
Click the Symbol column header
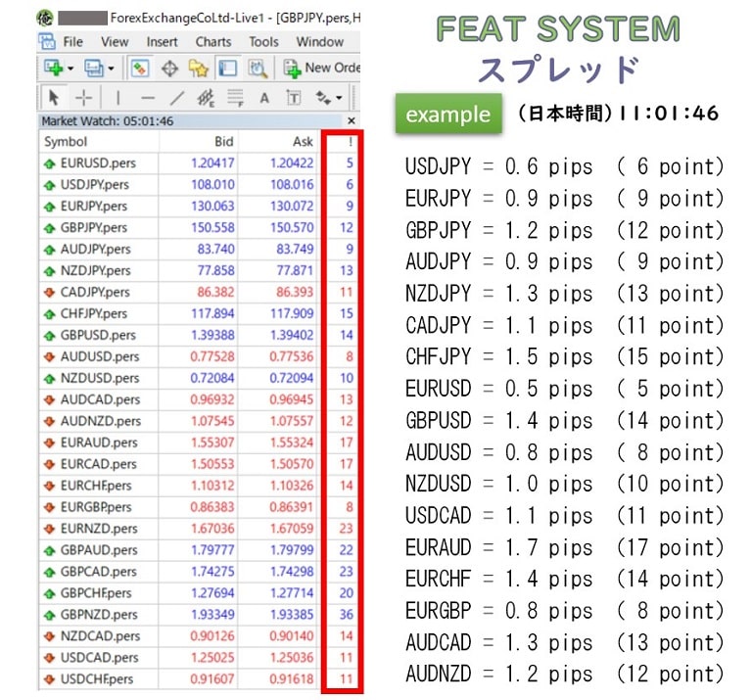click(x=98, y=141)
